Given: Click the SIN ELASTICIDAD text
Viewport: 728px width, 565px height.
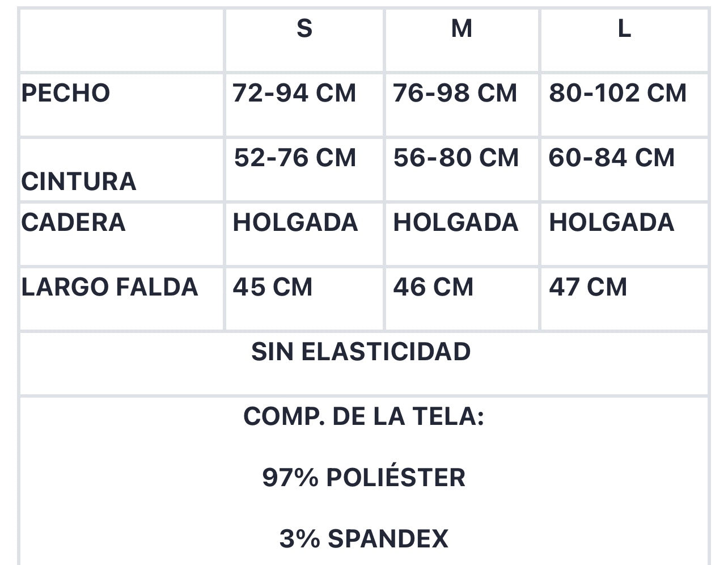Looking at the screenshot, I should pos(361,352).
